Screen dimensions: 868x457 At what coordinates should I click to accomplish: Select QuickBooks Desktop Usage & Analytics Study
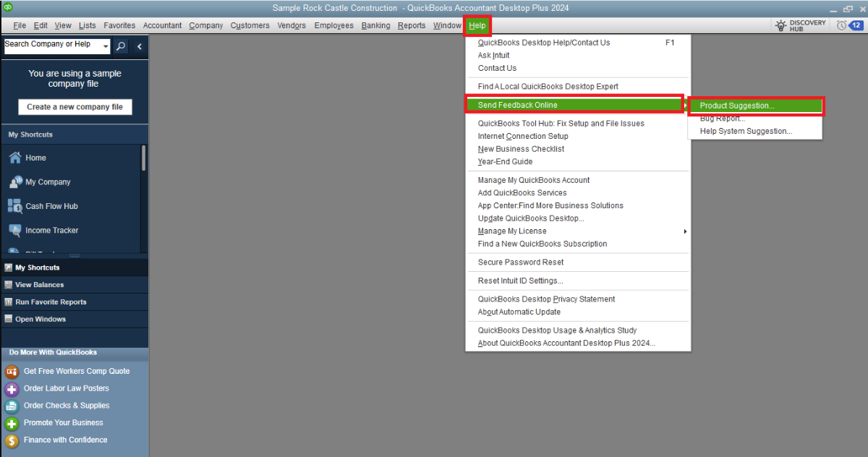(x=578, y=330)
